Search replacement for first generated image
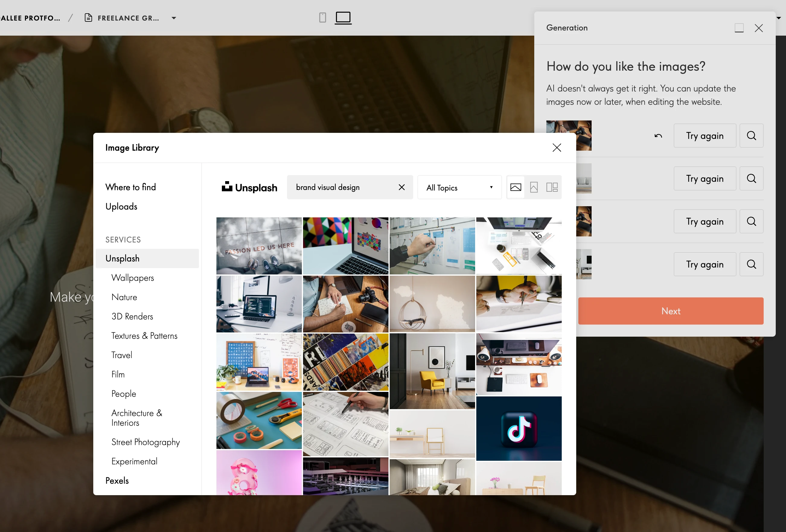Image resolution: width=786 pixels, height=532 pixels. point(752,136)
